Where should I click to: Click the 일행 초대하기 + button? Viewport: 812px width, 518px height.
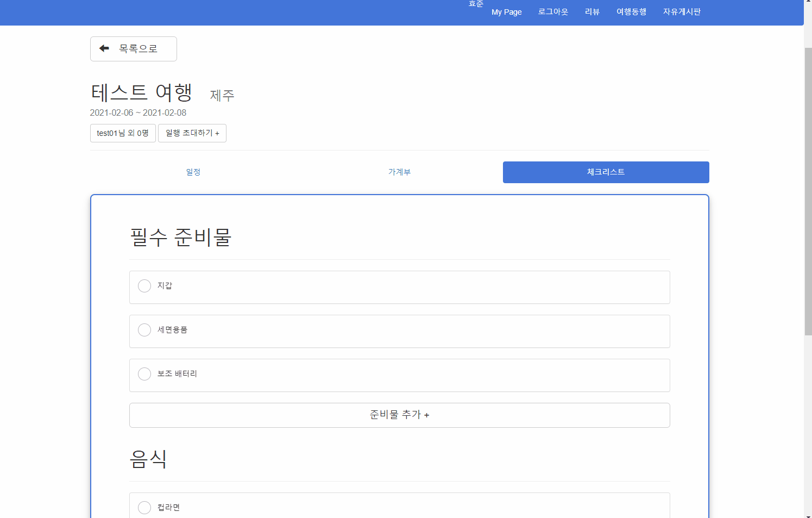(192, 133)
